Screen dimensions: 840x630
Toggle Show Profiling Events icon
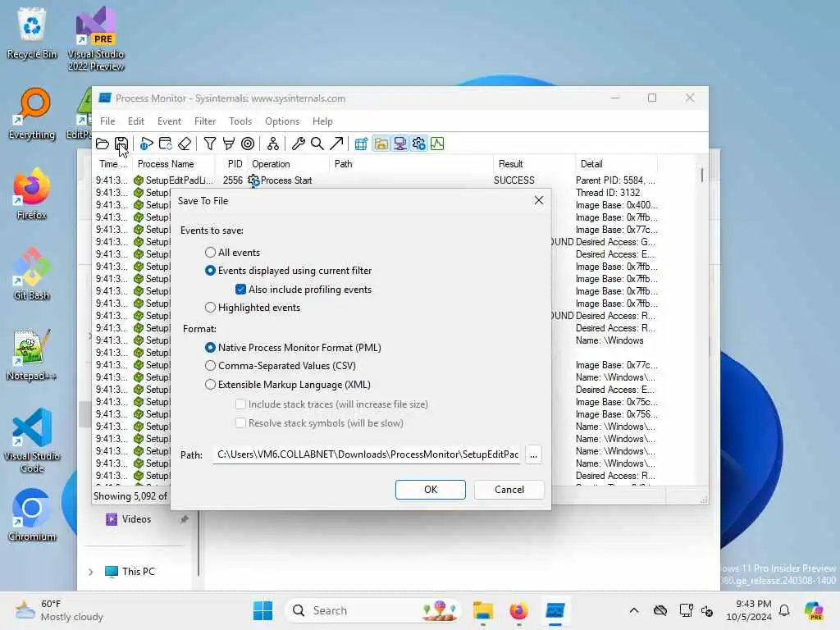pos(437,144)
